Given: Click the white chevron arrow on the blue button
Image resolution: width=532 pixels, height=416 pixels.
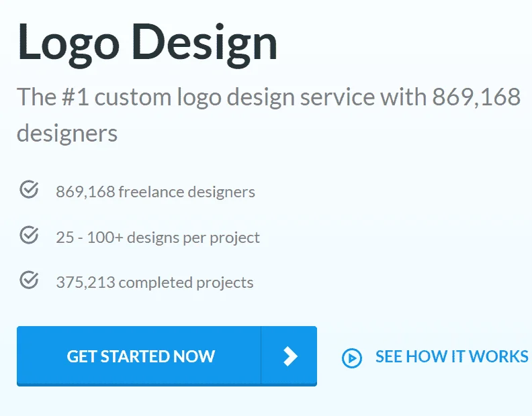Looking at the screenshot, I should (290, 356).
